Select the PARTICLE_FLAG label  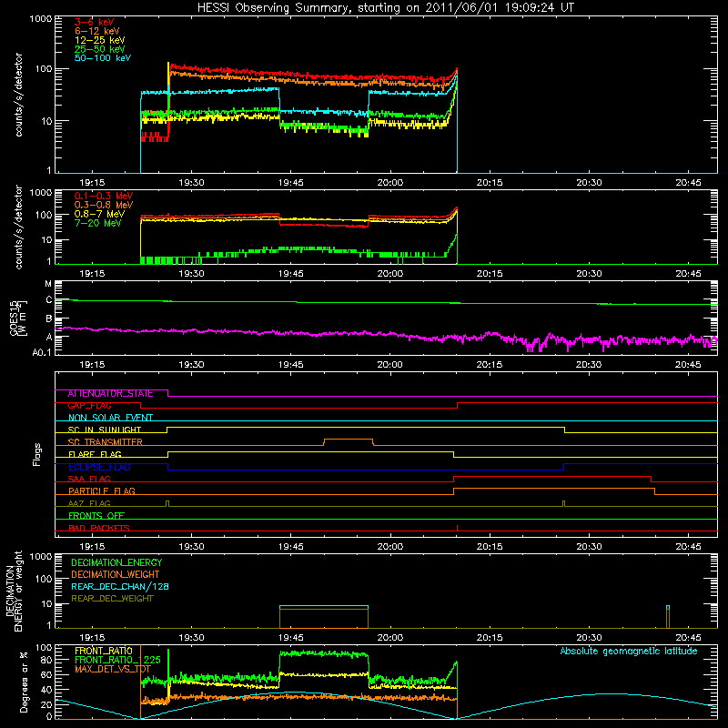[102, 490]
